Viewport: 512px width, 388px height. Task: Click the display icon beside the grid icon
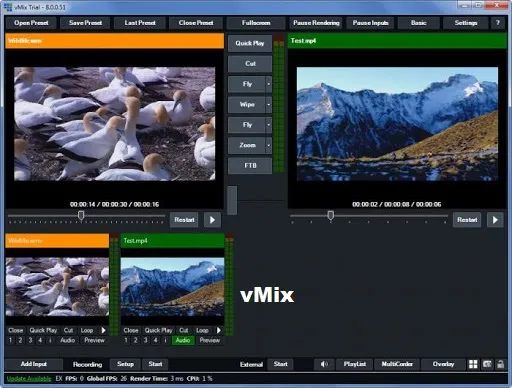(x=487, y=364)
